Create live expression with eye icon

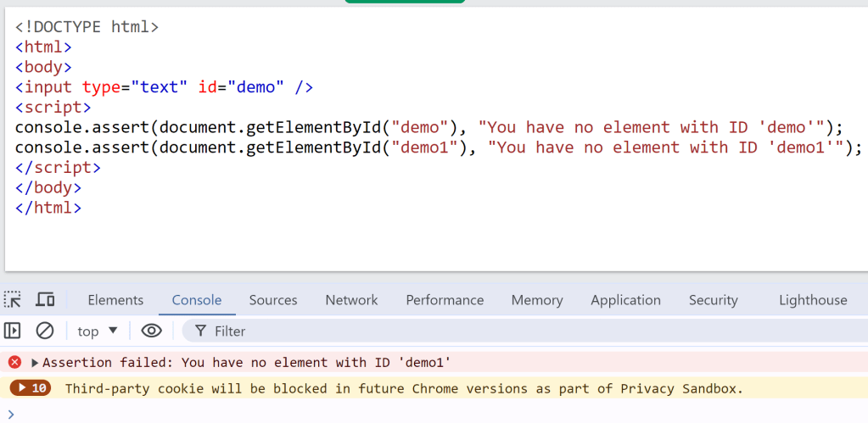(x=151, y=331)
